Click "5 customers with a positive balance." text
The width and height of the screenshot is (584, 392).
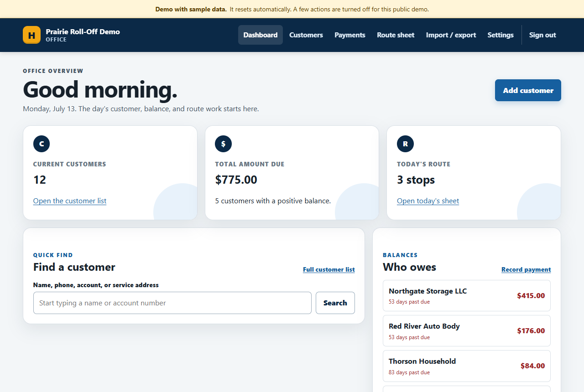pos(273,201)
